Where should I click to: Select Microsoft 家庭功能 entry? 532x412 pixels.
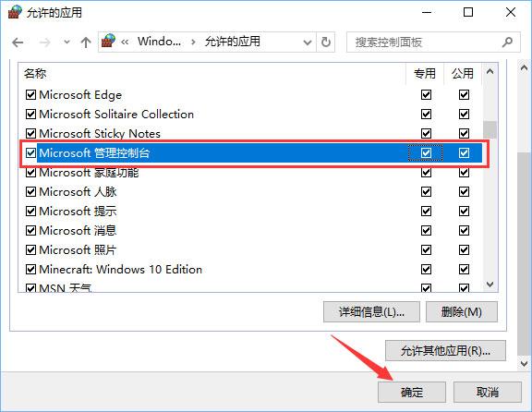tap(89, 173)
